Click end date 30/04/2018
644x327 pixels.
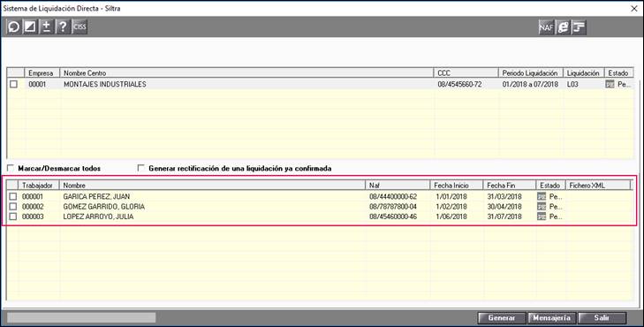504,206
